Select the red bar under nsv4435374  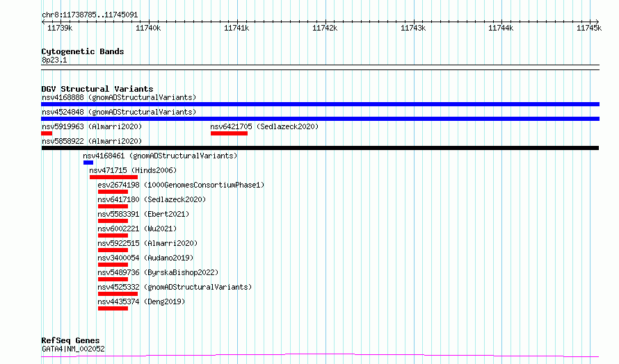113,308
